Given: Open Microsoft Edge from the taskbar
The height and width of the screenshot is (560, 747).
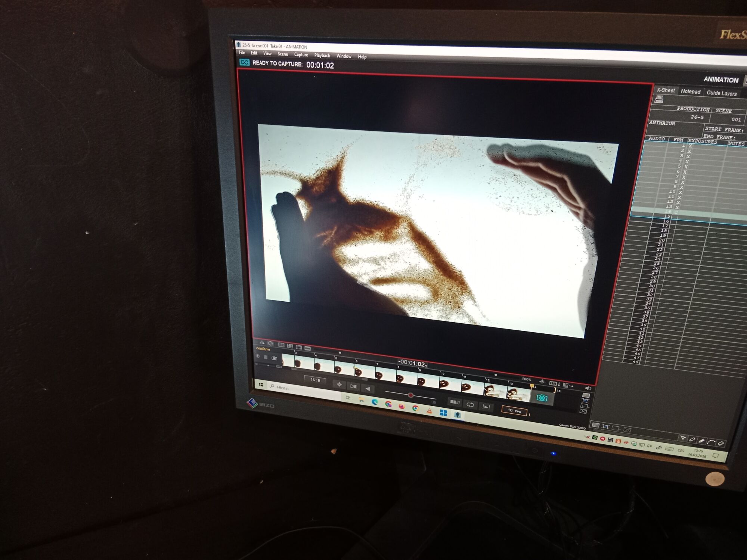Looking at the screenshot, I should (x=375, y=402).
